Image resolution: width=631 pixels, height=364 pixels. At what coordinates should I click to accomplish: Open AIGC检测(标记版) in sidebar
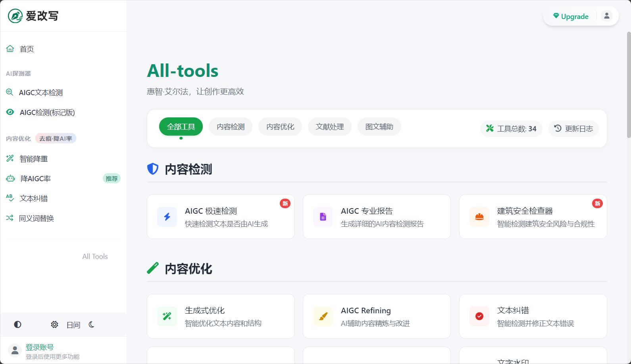(63, 112)
